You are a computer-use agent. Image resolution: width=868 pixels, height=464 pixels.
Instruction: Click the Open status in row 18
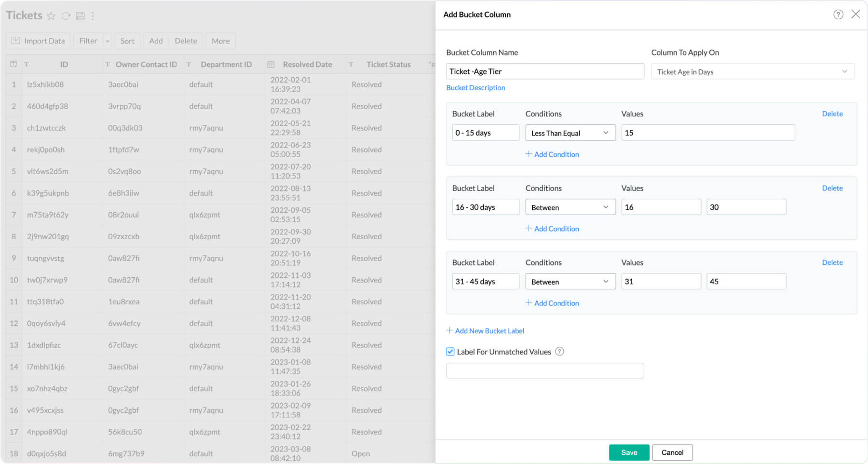361,453
